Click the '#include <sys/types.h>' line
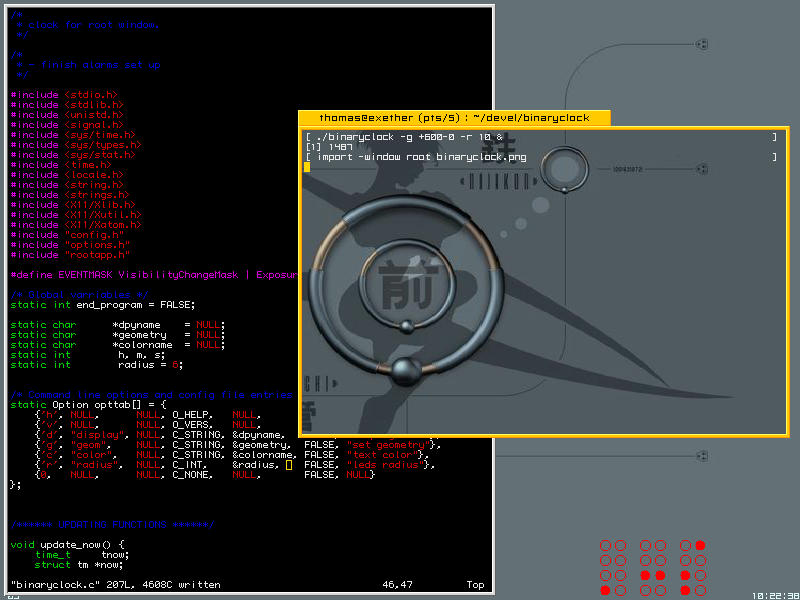Image resolution: width=800 pixels, height=600 pixels. coord(76,144)
